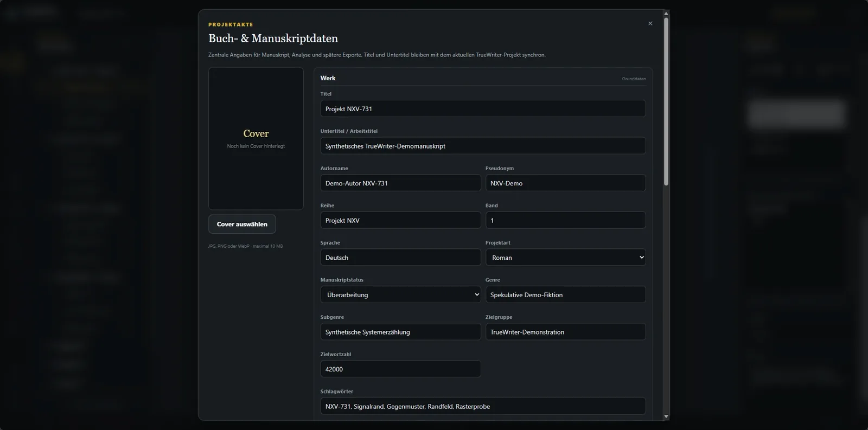The height and width of the screenshot is (430, 868).
Task: Focus the Untertitel / Arbeitstitel field
Action: [x=483, y=146]
